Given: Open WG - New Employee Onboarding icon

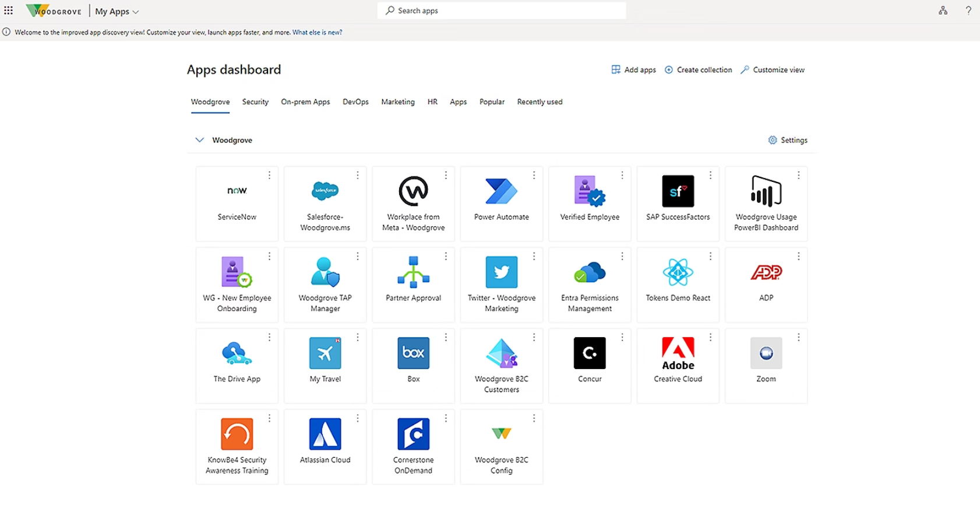Looking at the screenshot, I should (x=237, y=272).
